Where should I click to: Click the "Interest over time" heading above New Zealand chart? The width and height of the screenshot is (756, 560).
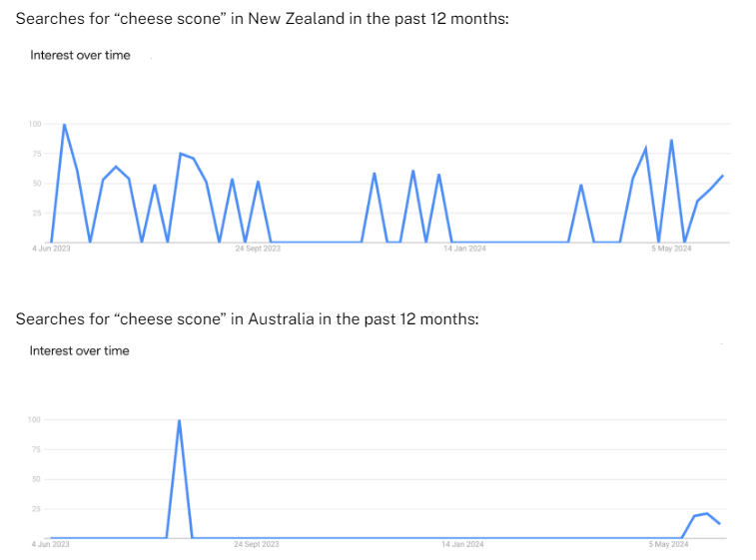(80, 55)
